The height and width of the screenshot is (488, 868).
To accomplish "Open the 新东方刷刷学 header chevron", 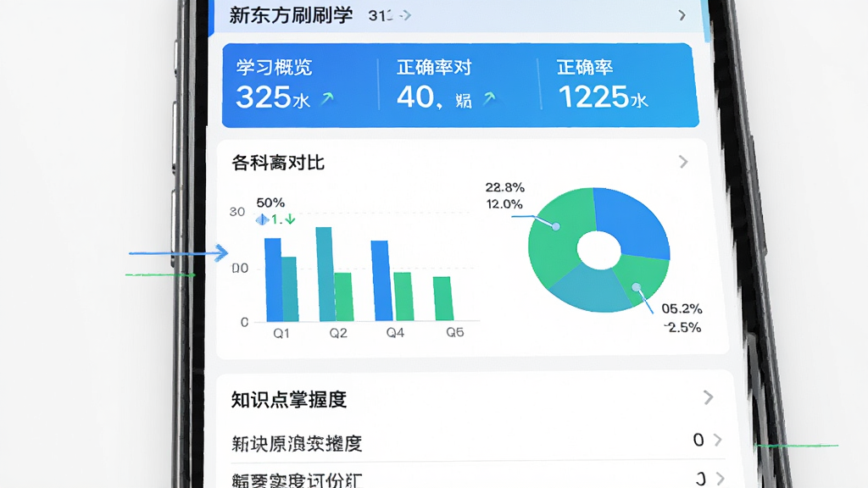I will point(682,15).
